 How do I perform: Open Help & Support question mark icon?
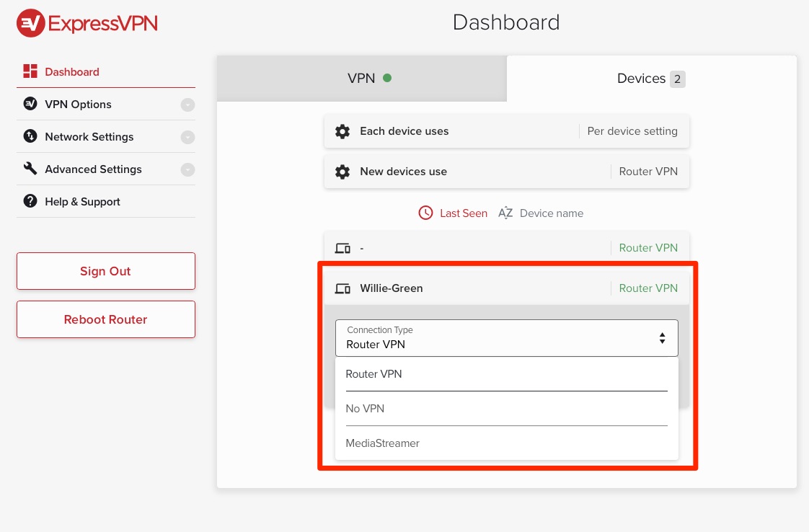30,201
